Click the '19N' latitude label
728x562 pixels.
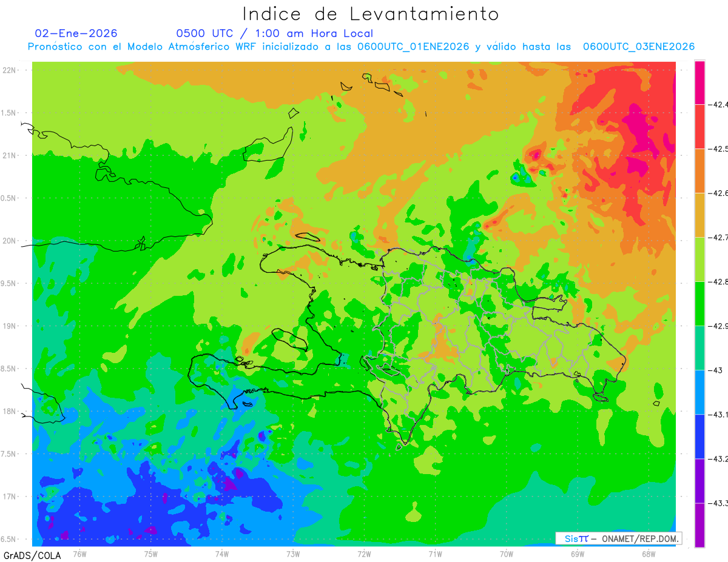[9, 326]
